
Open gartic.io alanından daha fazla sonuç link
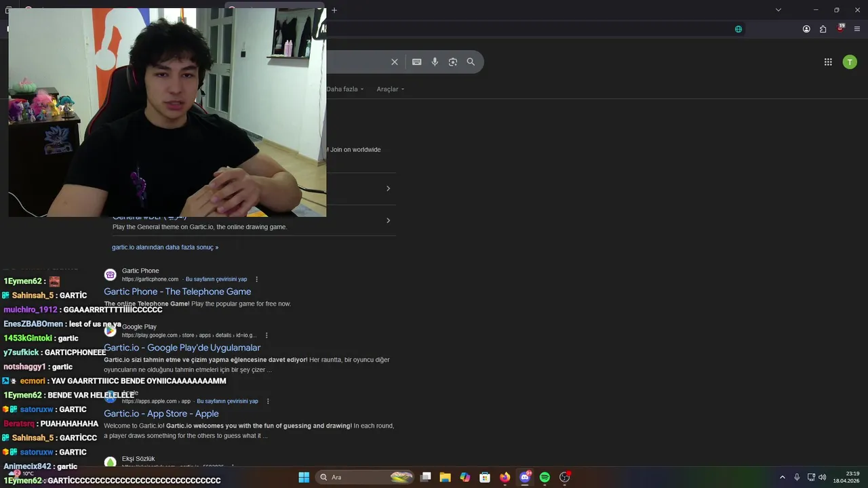(x=165, y=247)
